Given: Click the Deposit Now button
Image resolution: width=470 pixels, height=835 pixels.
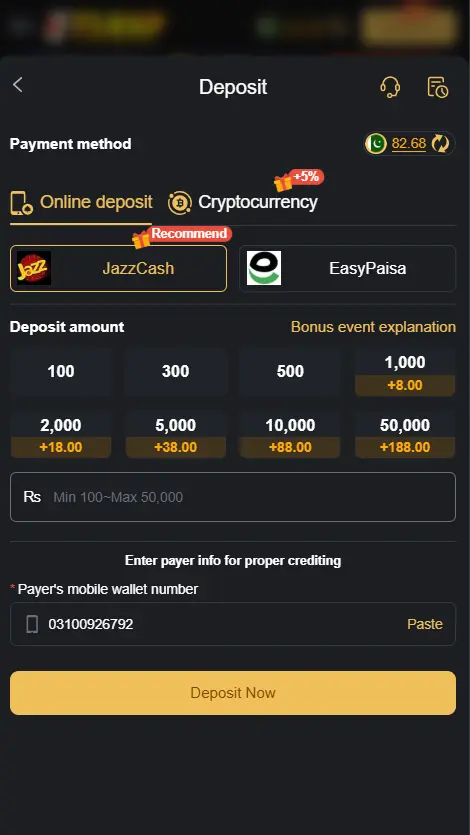Looking at the screenshot, I should tap(233, 693).
